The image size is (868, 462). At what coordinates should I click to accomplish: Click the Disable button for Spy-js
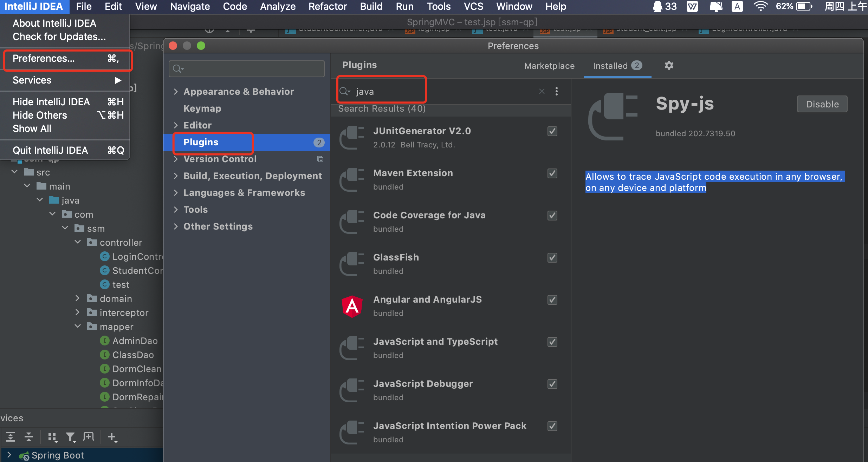click(x=822, y=104)
